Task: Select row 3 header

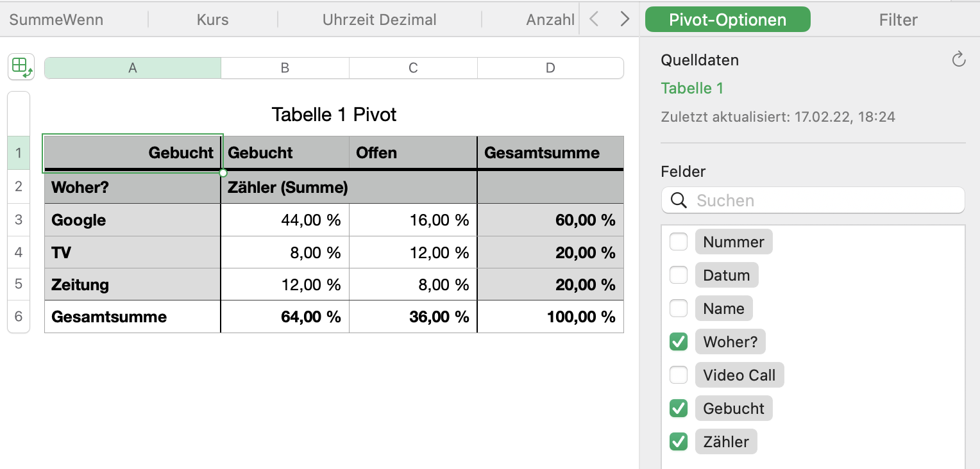Action: [18, 220]
